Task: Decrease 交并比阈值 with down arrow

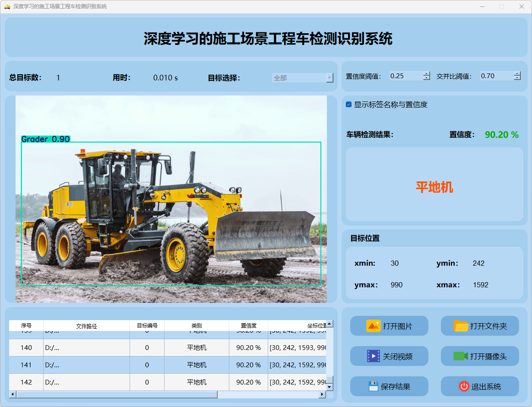Action: point(517,78)
